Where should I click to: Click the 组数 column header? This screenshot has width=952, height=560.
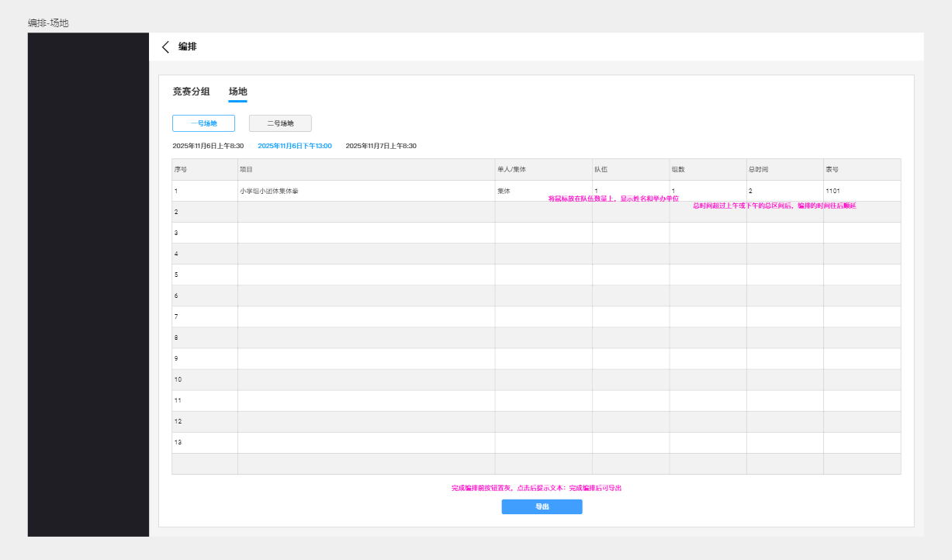(677, 169)
